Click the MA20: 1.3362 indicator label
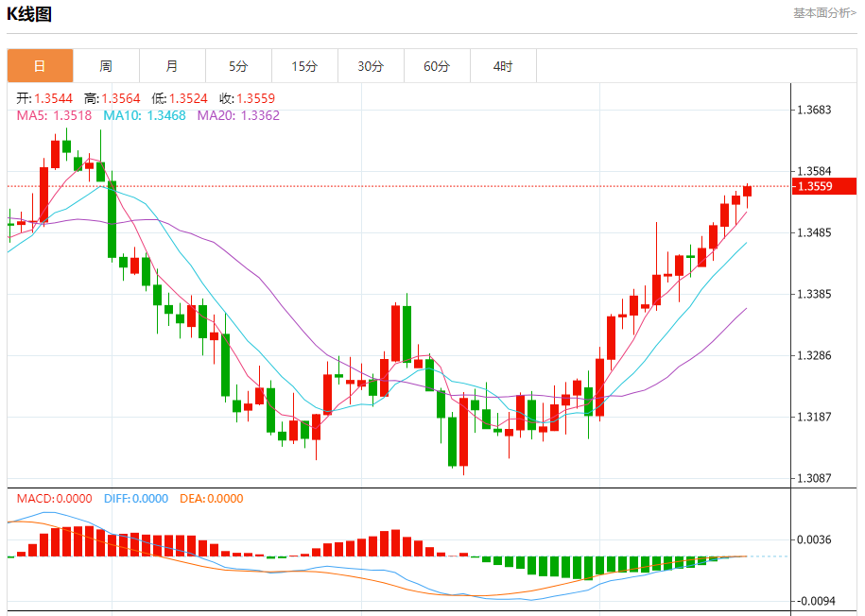The height and width of the screenshot is (616, 865). (x=238, y=115)
